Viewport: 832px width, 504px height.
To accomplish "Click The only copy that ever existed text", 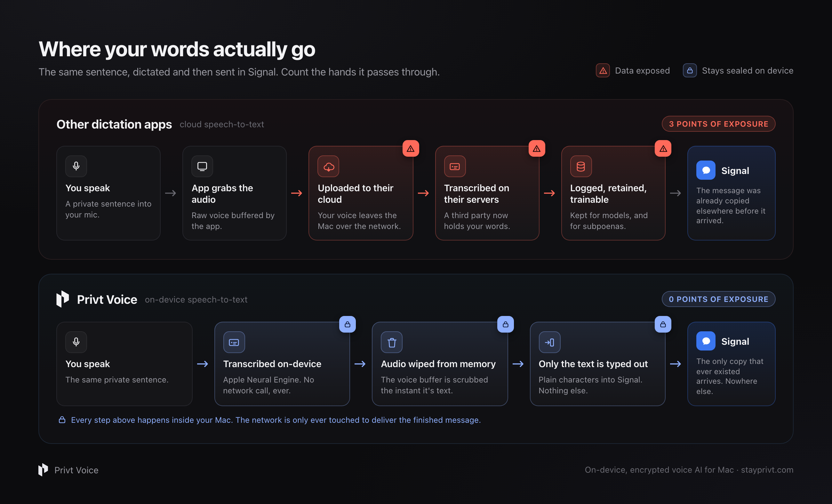I will tap(730, 376).
